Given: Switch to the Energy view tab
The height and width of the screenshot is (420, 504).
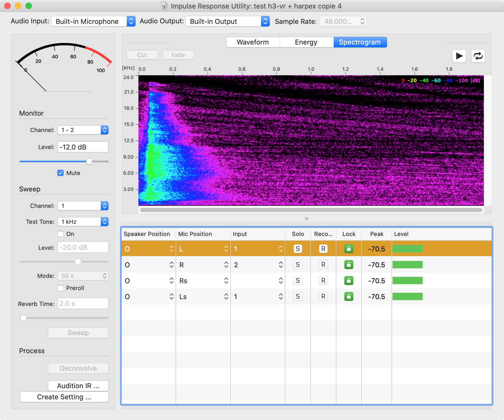Looking at the screenshot, I should [306, 42].
